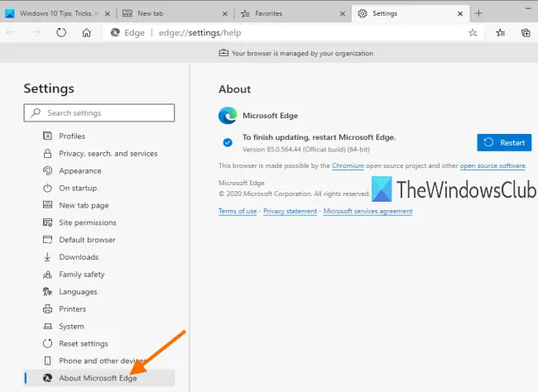This screenshot has width=538, height=392.
Task: Click Your browser is managed by organization
Action: [x=296, y=53]
